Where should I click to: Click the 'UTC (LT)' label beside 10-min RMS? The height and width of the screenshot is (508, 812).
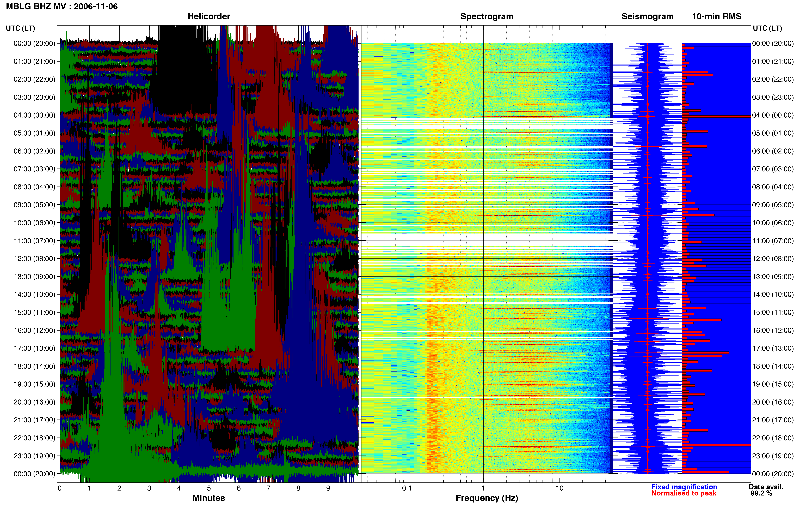point(767,28)
